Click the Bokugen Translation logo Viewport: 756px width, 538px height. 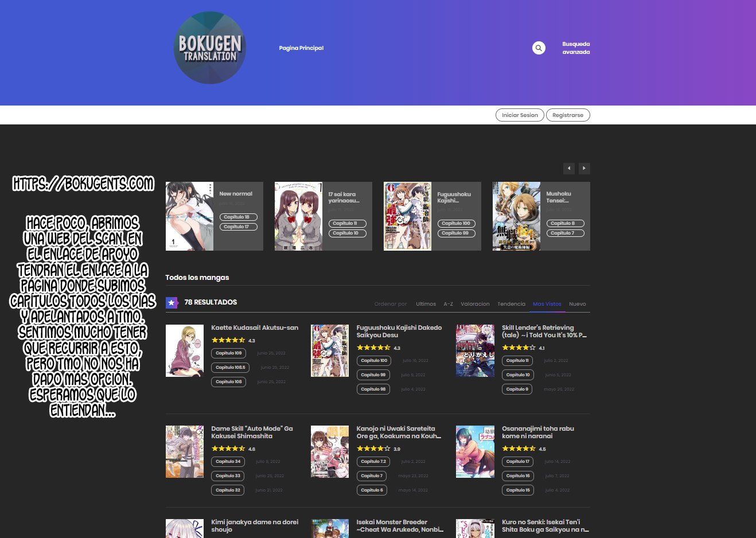pos(210,48)
